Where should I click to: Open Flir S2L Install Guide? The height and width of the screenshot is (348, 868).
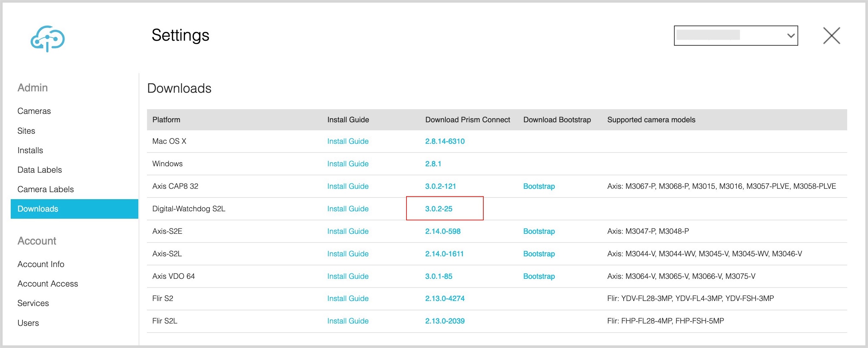[348, 321]
